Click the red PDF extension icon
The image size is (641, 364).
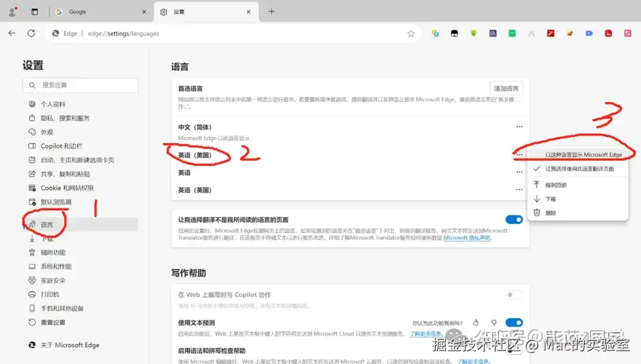pyautogui.click(x=608, y=34)
